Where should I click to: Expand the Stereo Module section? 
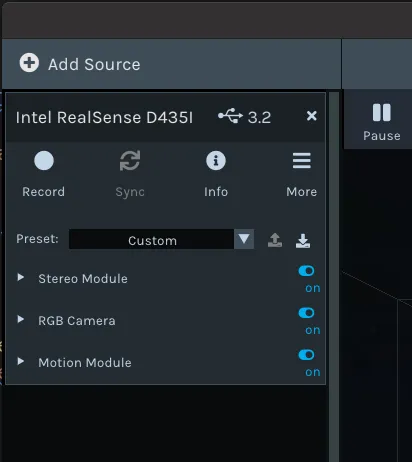pyautogui.click(x=21, y=277)
